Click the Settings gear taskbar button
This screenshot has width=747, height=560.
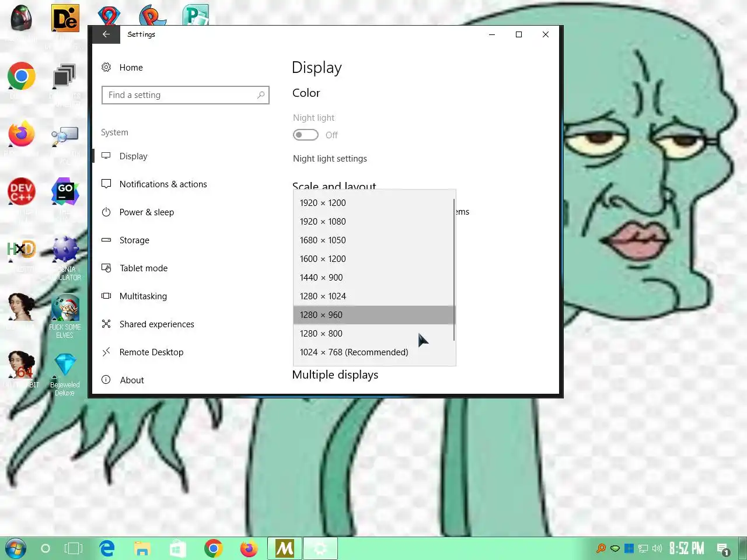pos(320,549)
